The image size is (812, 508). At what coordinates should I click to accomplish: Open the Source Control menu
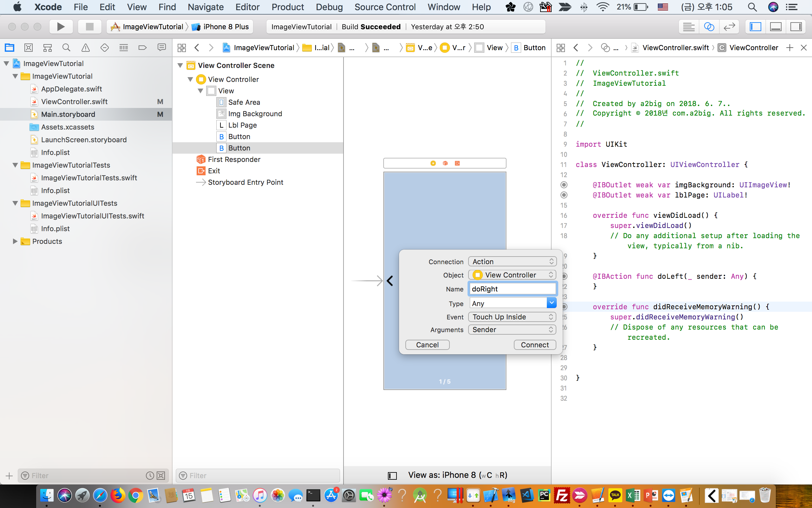[x=385, y=7]
